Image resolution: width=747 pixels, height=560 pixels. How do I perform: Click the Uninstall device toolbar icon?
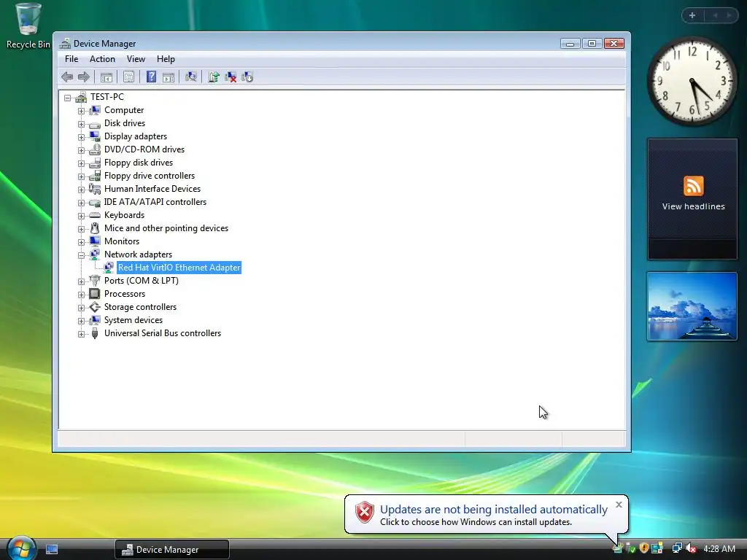231,77
